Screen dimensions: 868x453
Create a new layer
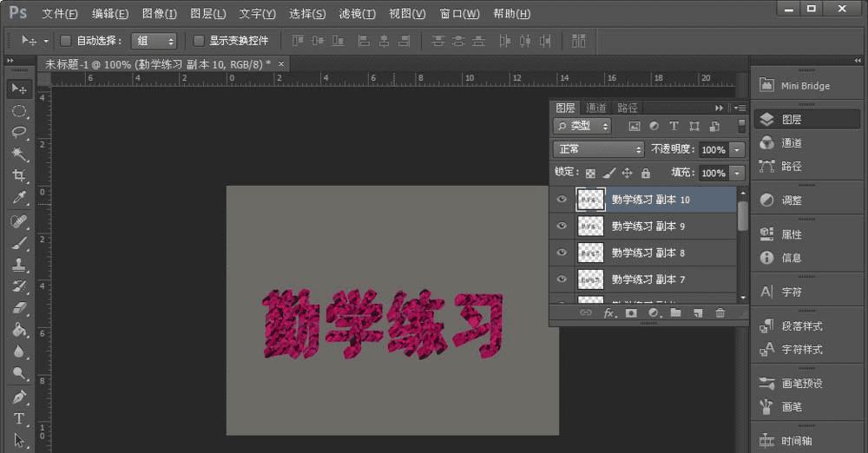(x=698, y=313)
